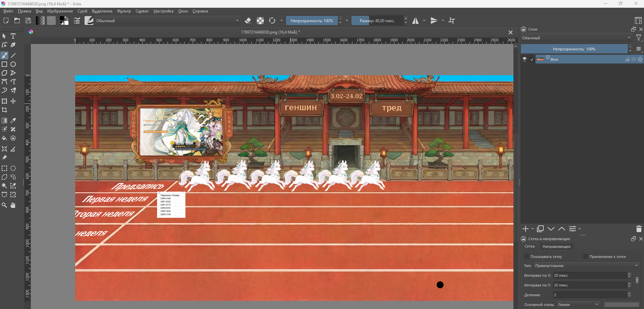Expand the grid type Прямоугольник dropdown
The width and height of the screenshot is (644, 309).
[x=586, y=266]
